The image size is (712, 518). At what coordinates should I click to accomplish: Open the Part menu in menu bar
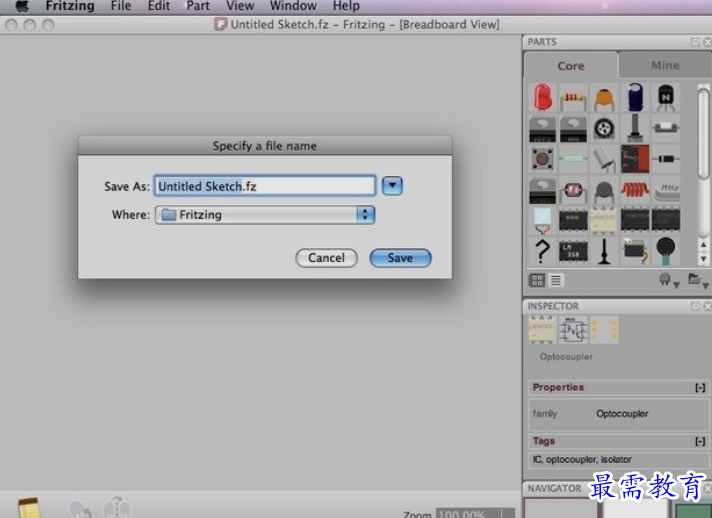(198, 6)
